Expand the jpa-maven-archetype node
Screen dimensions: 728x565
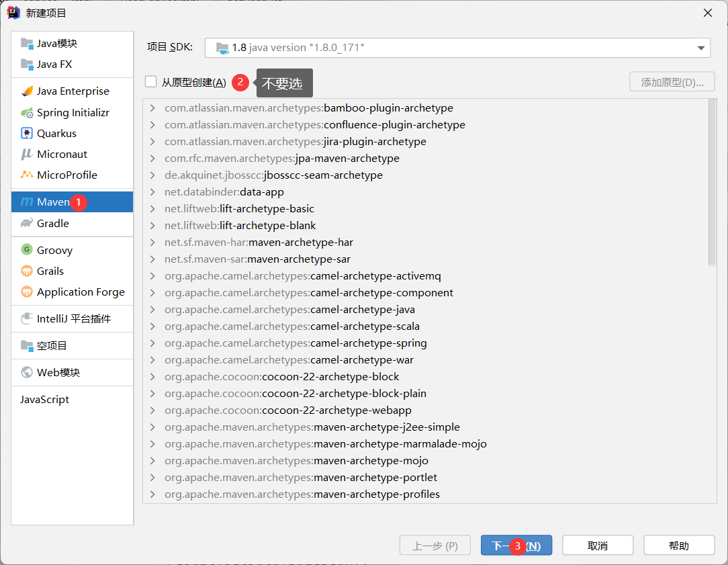(152, 159)
